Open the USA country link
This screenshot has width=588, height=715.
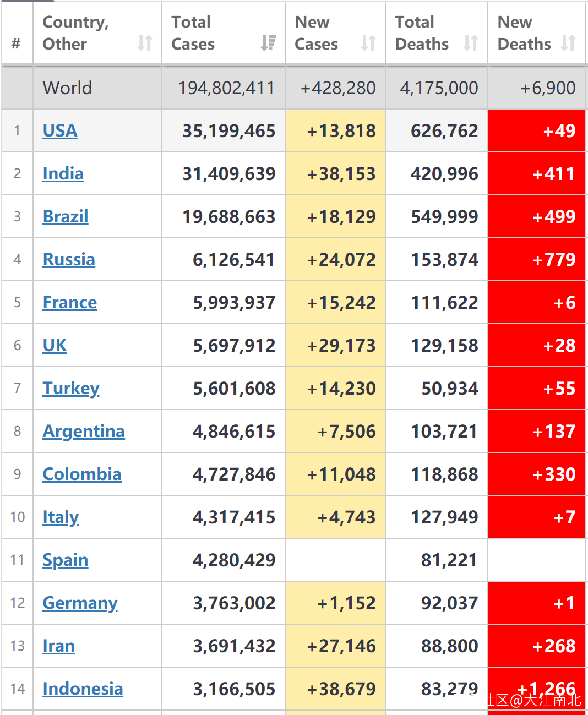[60, 130]
